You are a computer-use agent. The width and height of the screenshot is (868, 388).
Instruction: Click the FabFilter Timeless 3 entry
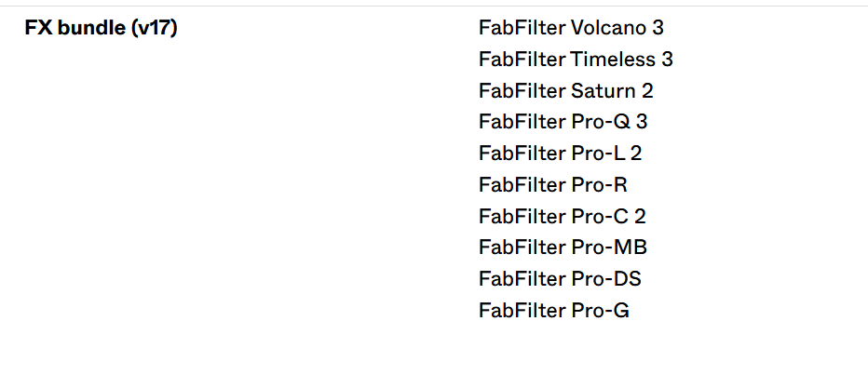[576, 60]
